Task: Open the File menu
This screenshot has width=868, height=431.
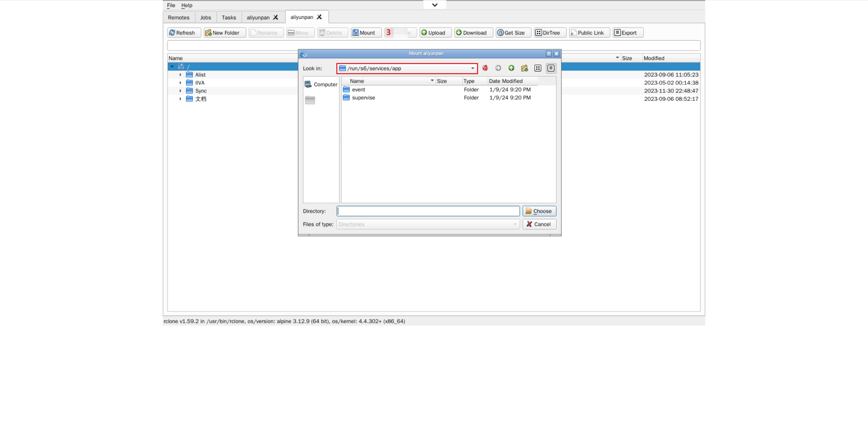Action: tap(171, 5)
